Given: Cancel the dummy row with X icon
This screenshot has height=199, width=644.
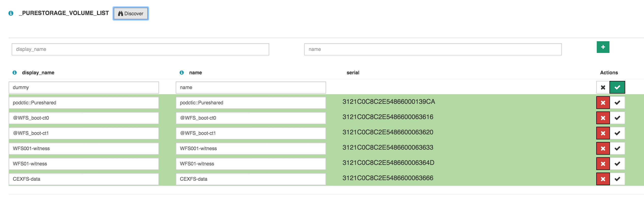Looking at the screenshot, I should tap(603, 88).
